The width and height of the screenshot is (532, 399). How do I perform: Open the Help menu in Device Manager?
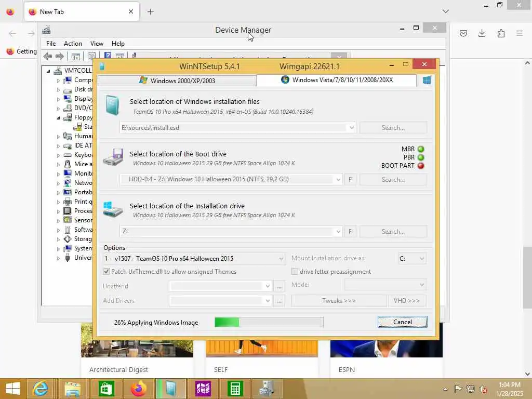pos(118,44)
